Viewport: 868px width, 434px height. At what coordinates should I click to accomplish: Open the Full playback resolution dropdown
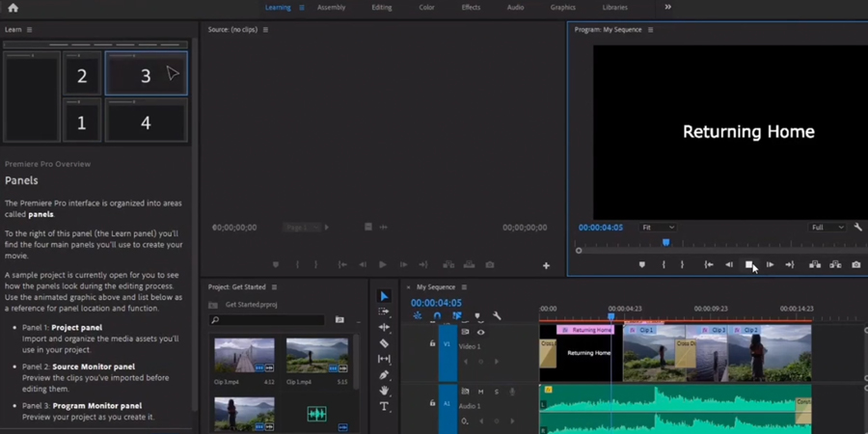tap(827, 228)
